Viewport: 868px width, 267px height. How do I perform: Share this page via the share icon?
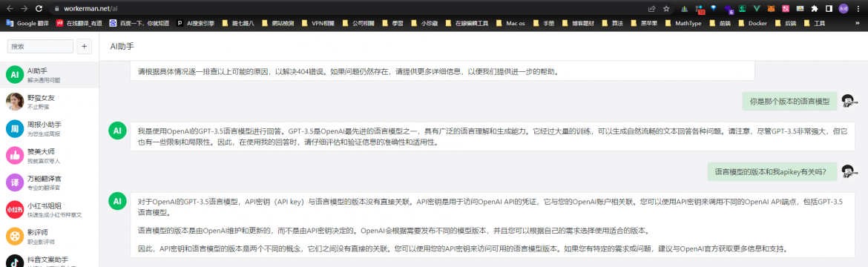tap(652, 9)
